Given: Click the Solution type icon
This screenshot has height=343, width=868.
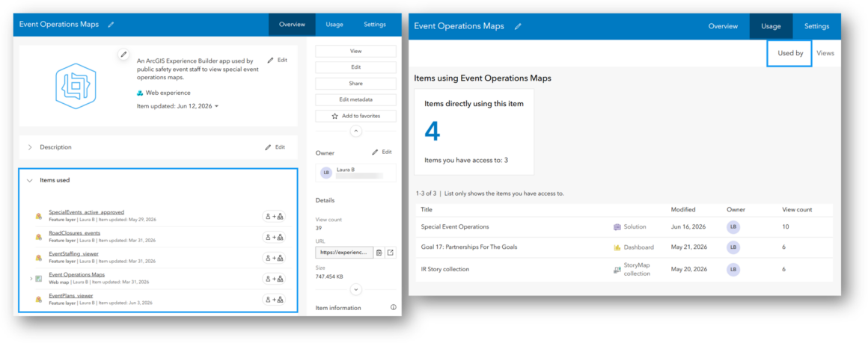Looking at the screenshot, I should (617, 227).
